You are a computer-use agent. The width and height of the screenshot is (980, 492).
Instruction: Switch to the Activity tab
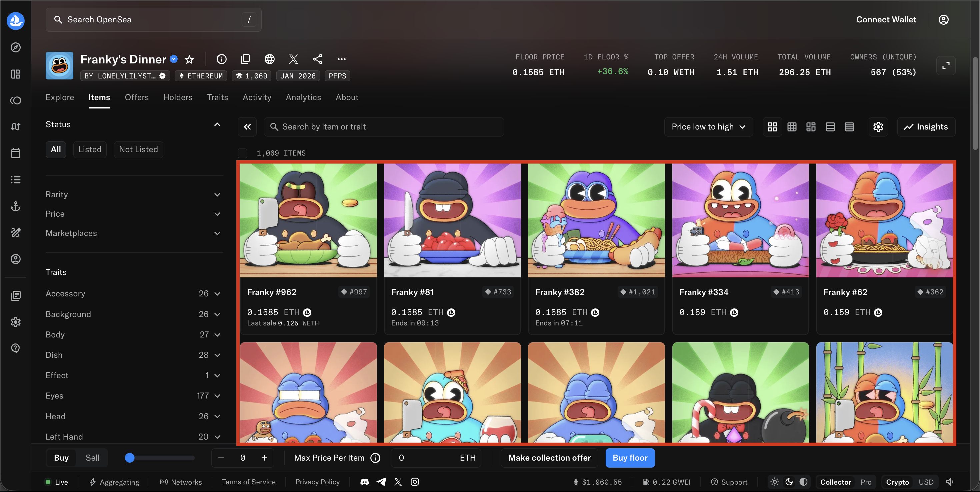click(x=257, y=97)
